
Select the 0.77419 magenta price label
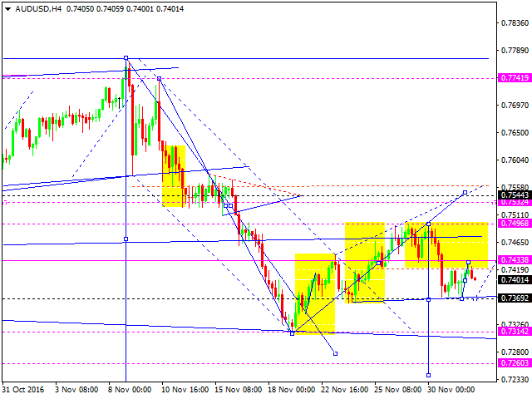[515, 77]
